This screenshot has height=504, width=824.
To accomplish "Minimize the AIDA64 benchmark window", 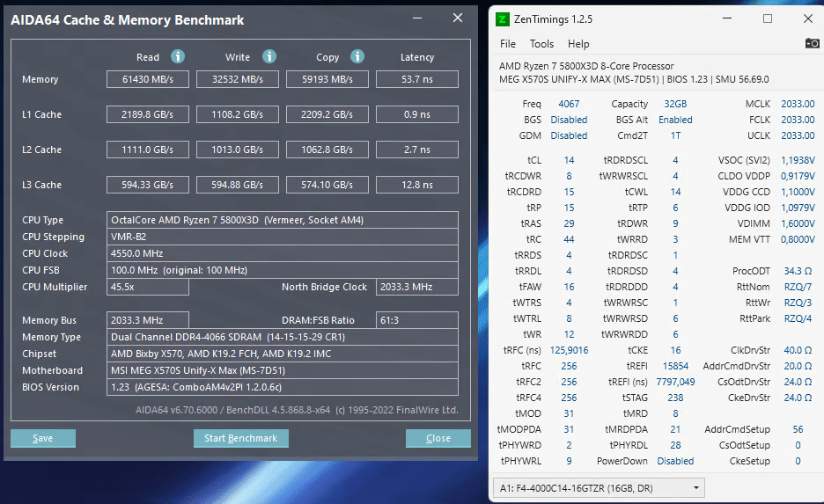I will (417, 18).
